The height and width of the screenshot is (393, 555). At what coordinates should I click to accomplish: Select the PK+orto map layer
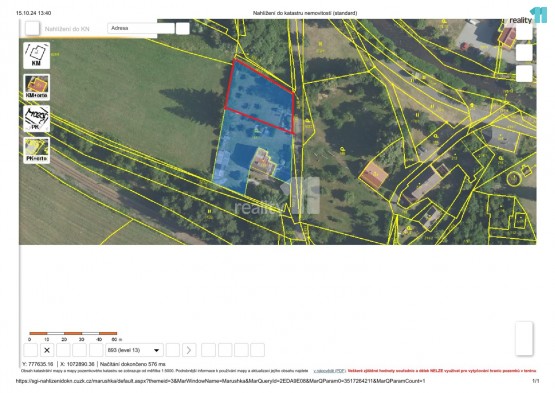[x=36, y=150]
